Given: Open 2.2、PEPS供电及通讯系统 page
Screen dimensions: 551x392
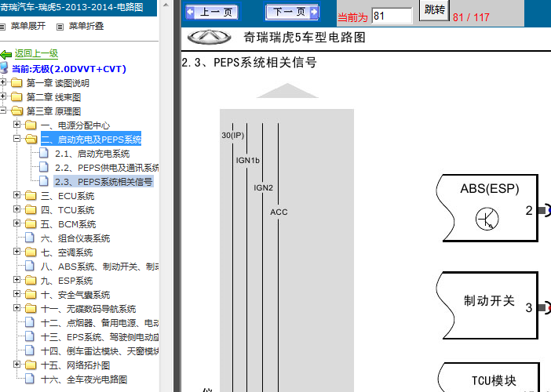Looking at the screenshot, I should (x=107, y=168).
